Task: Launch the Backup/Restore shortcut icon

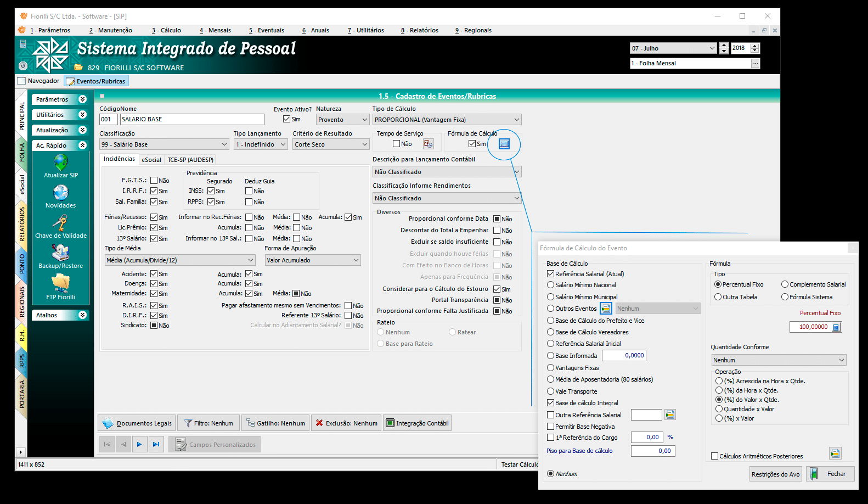Action: tap(60, 253)
